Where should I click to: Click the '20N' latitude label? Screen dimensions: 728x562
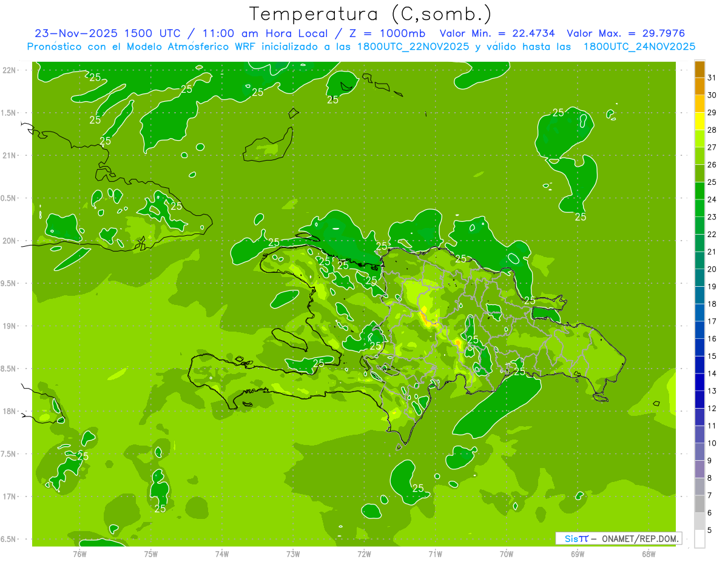coord(9,241)
